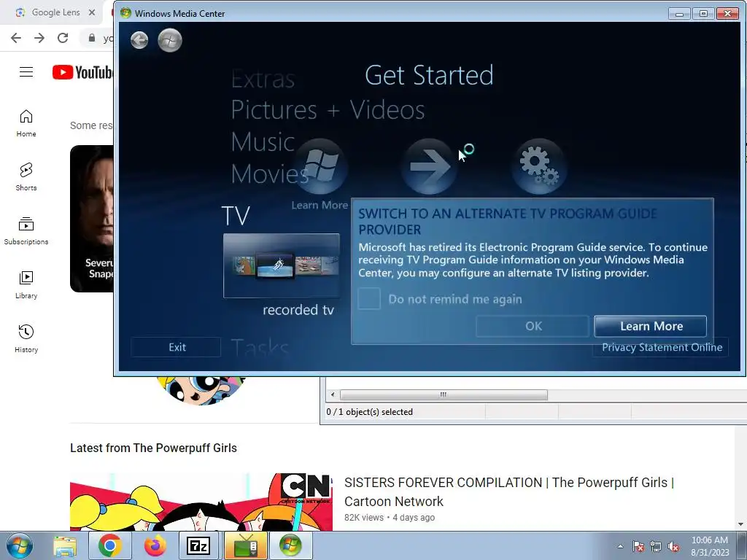This screenshot has width=747, height=560.
Task: Go back in Windows Media Center
Action: pos(139,41)
